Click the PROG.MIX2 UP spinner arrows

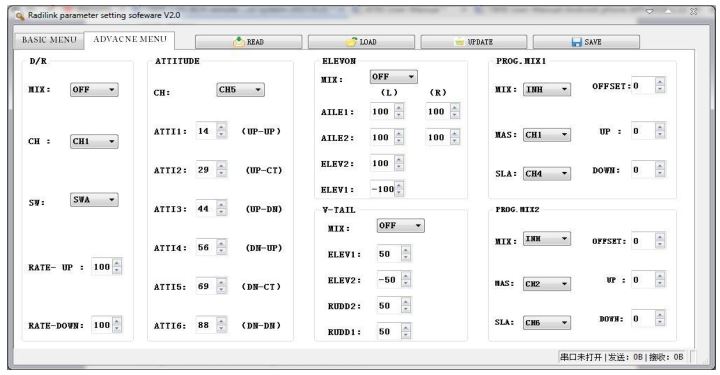660,280
